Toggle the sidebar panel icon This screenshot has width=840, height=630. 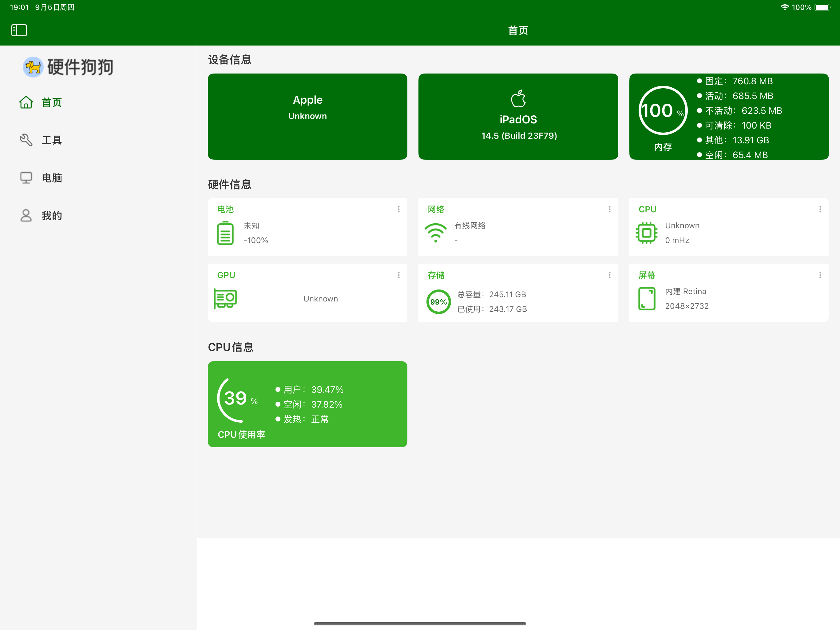pos(19,30)
